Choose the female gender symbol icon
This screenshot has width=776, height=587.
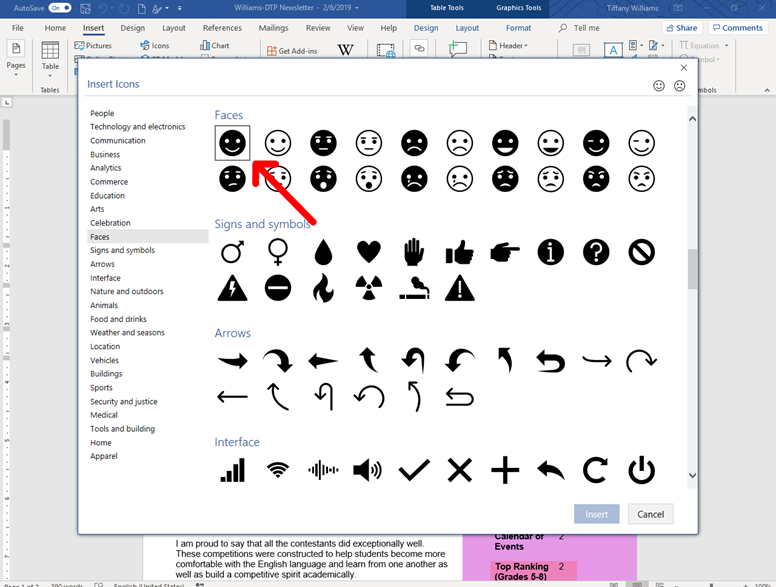click(x=278, y=252)
